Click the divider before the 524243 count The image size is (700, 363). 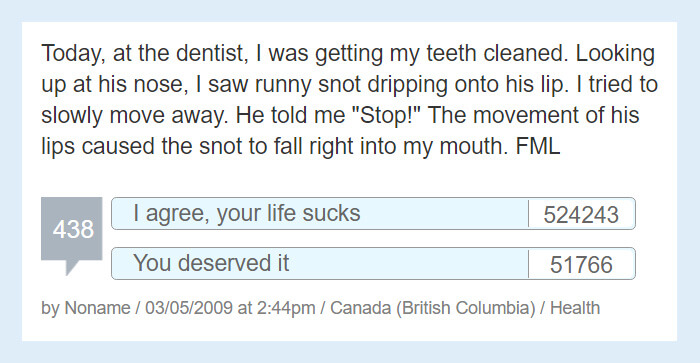pos(528,214)
